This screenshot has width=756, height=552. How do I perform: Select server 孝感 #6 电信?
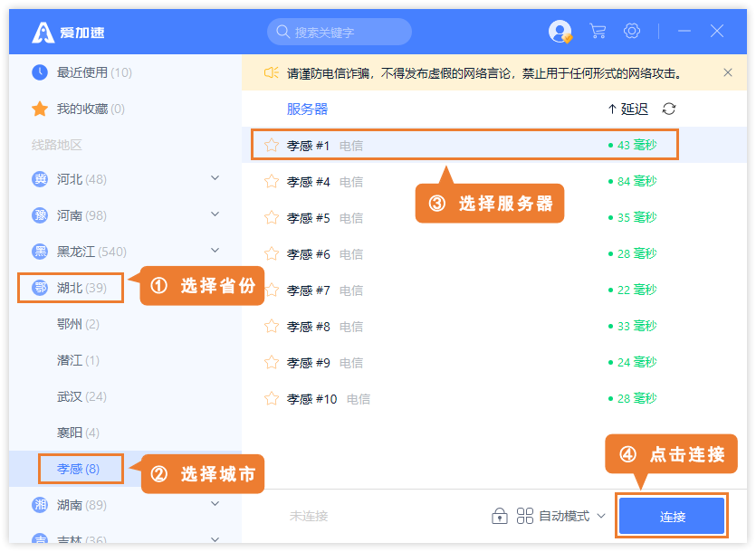tap(494, 253)
